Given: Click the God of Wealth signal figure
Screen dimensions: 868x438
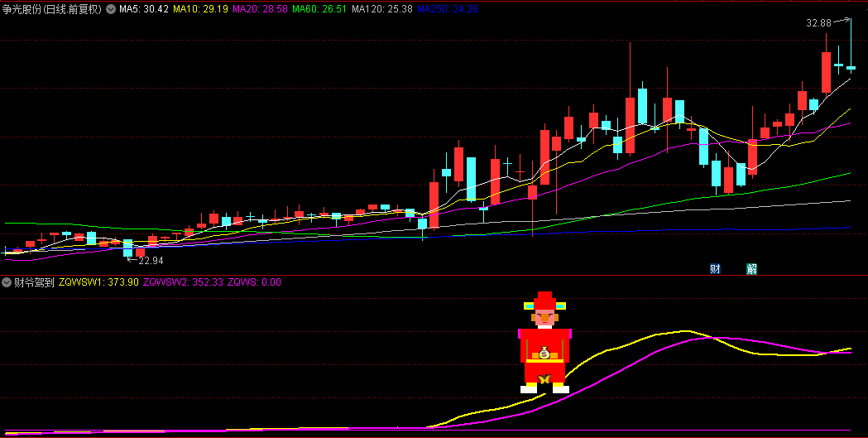Looking at the screenshot, I should (x=544, y=342).
